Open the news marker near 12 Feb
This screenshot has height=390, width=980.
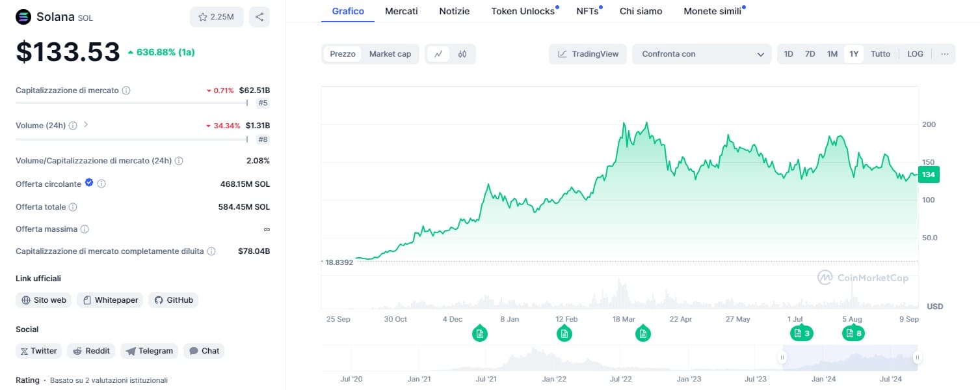(564, 333)
